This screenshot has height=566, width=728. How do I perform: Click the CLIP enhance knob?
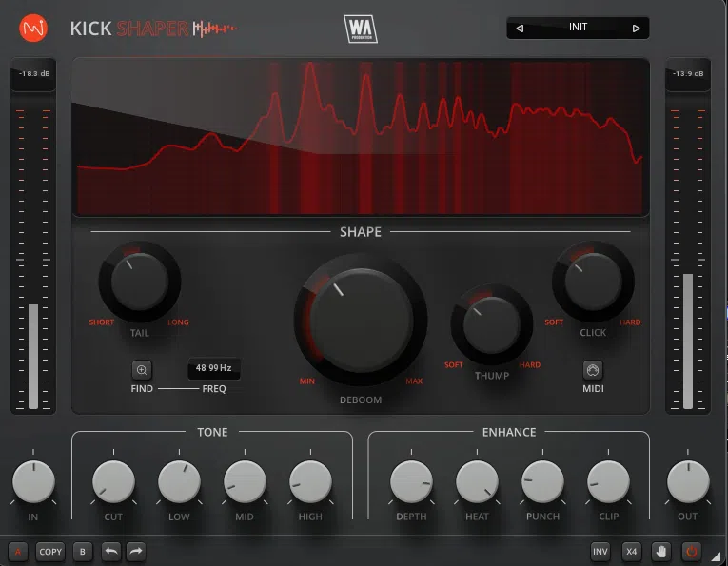coord(608,482)
